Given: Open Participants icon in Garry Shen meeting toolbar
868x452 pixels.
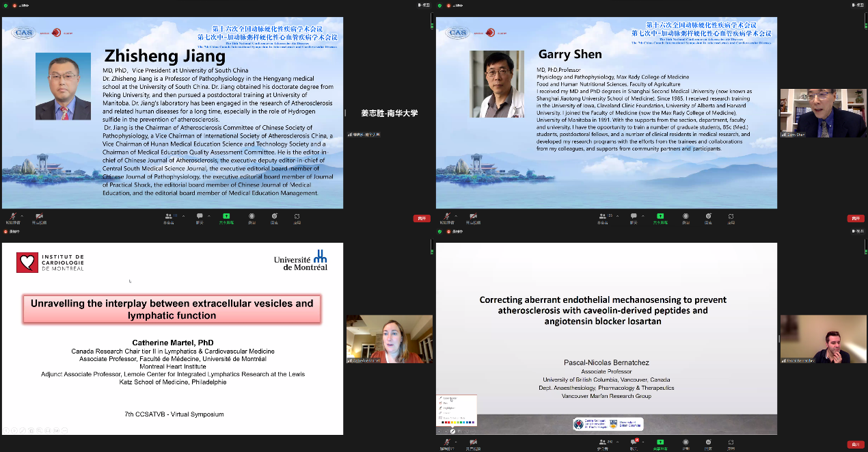Looking at the screenshot, I should click(x=601, y=216).
